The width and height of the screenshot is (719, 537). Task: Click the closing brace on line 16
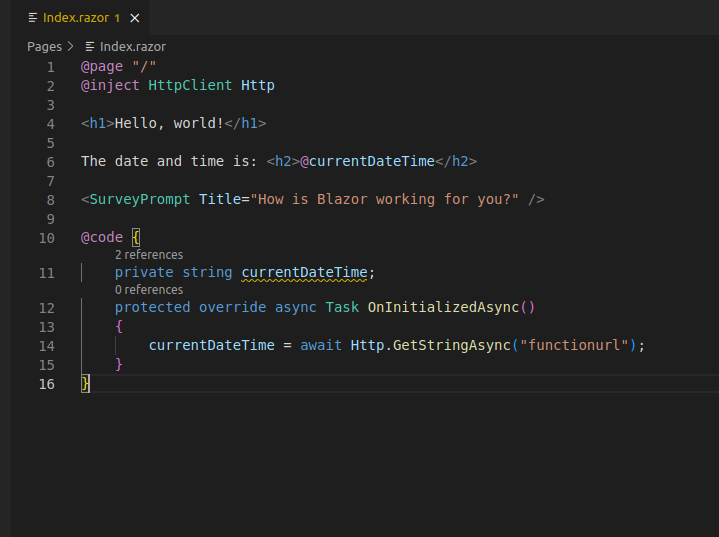[x=85, y=383]
